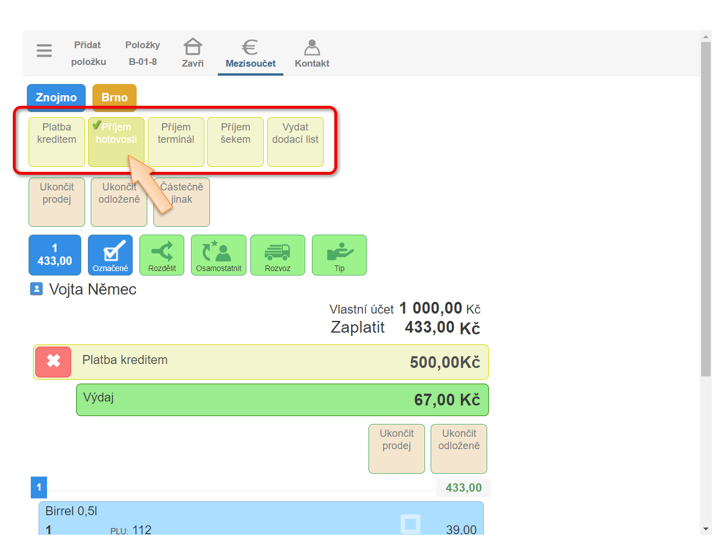This screenshot has height=560, width=728.
Task: Select the Brno location button
Action: (114, 97)
